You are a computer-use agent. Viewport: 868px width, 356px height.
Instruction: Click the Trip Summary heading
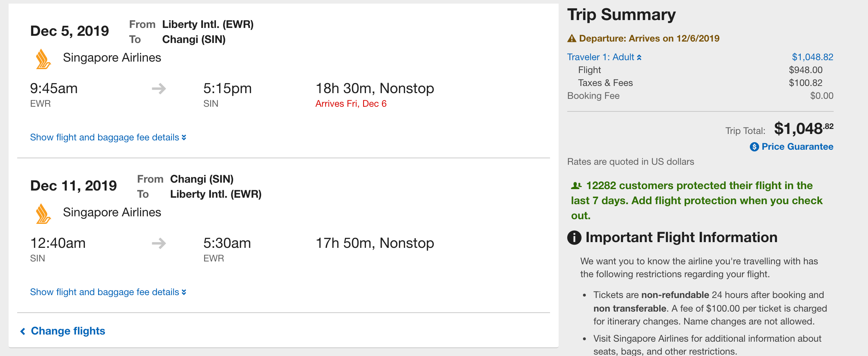tap(621, 15)
